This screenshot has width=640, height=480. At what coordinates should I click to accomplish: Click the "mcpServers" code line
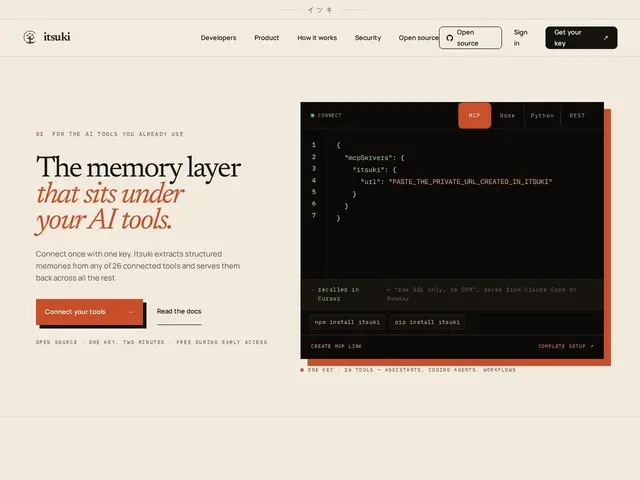374,158
